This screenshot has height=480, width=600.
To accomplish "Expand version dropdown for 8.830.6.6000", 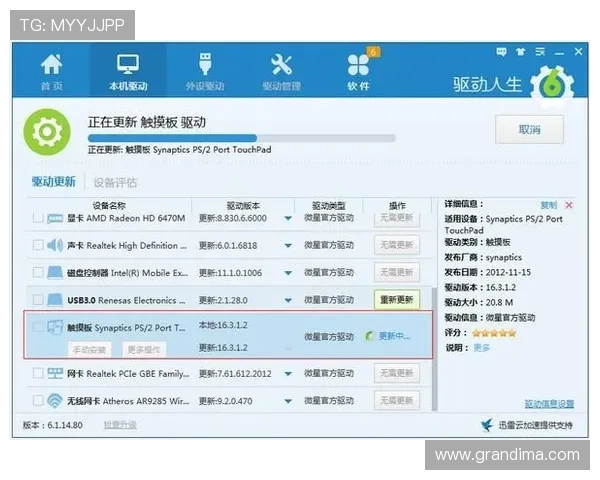I will (288, 219).
